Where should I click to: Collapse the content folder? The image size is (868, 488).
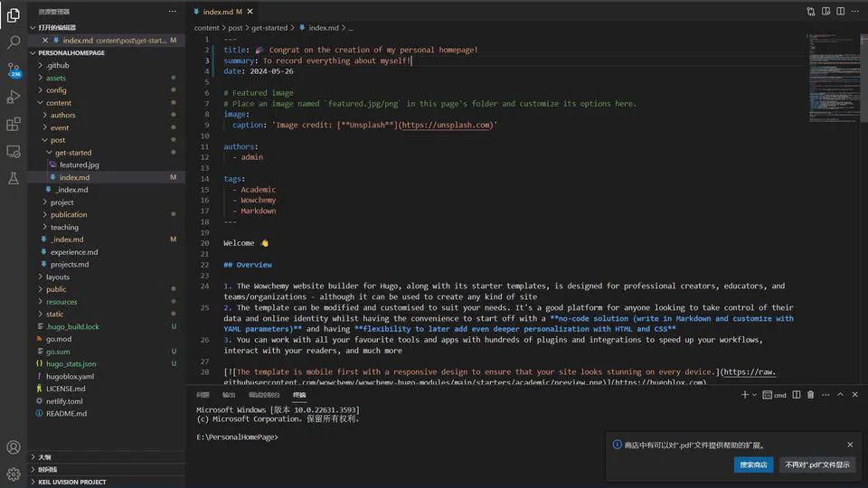[x=59, y=103]
